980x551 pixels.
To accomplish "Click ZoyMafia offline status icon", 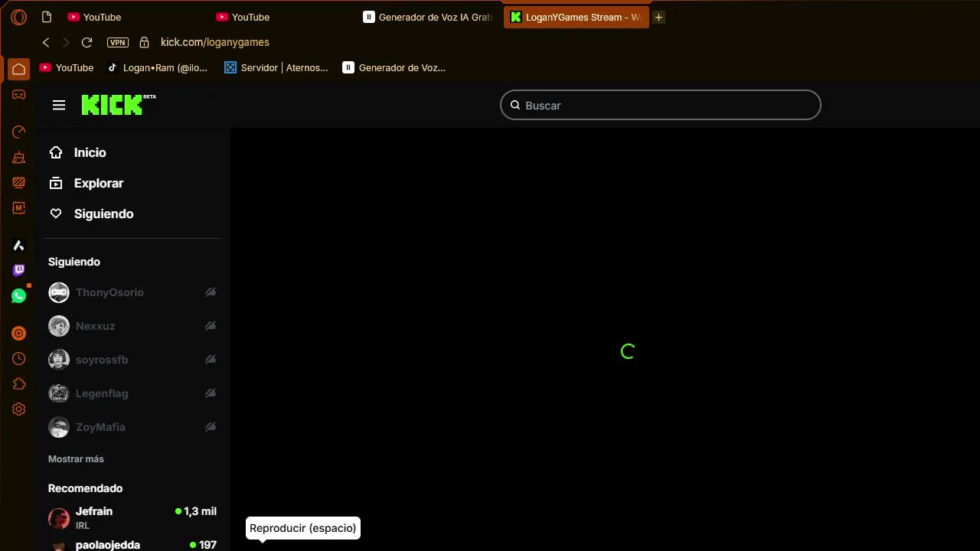I will pos(211,427).
